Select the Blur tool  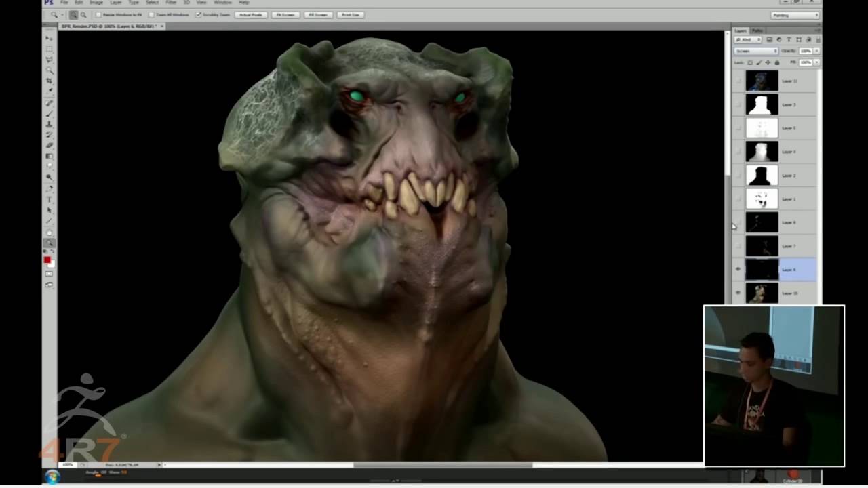coord(50,166)
